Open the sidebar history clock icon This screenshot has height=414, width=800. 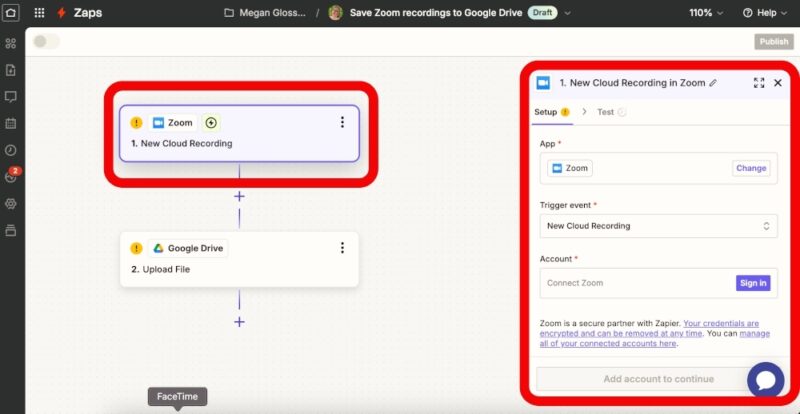coord(11,150)
